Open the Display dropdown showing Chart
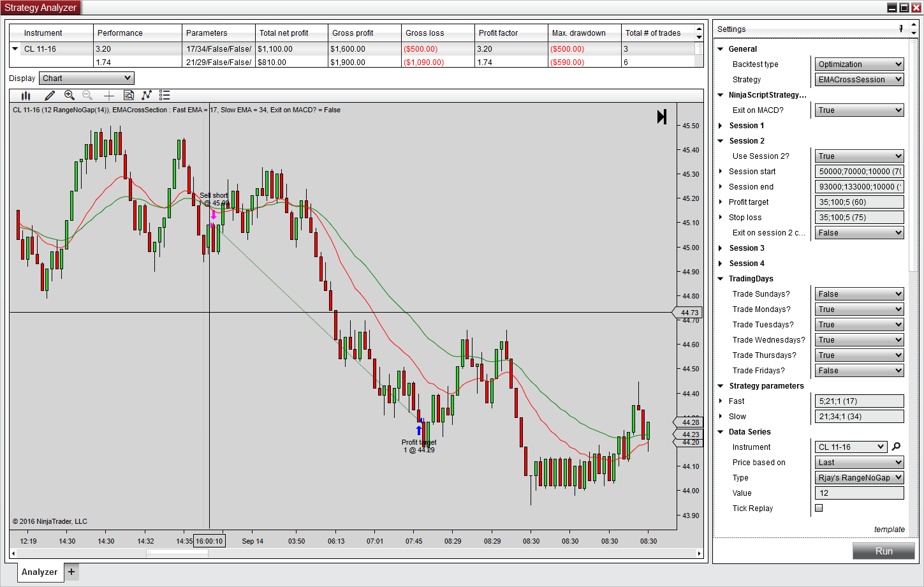Screen dimensions: 924x587 [86, 78]
